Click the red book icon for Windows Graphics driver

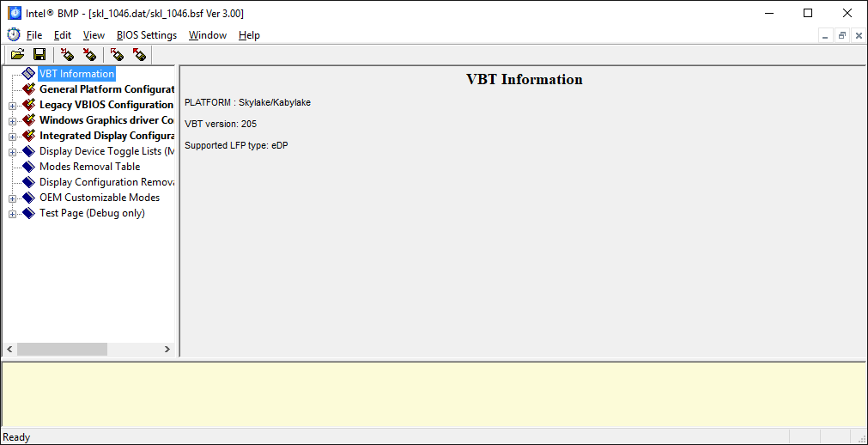click(x=29, y=120)
